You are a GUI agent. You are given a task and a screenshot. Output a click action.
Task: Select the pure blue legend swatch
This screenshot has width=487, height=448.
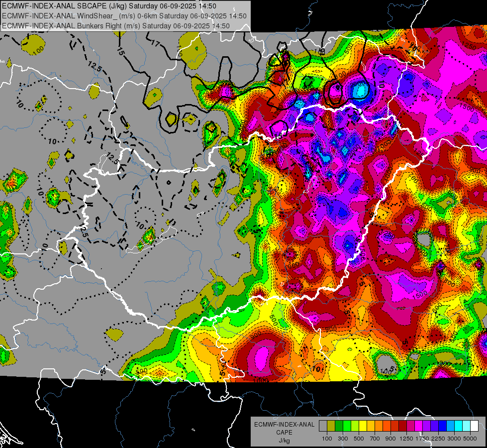point(443,426)
